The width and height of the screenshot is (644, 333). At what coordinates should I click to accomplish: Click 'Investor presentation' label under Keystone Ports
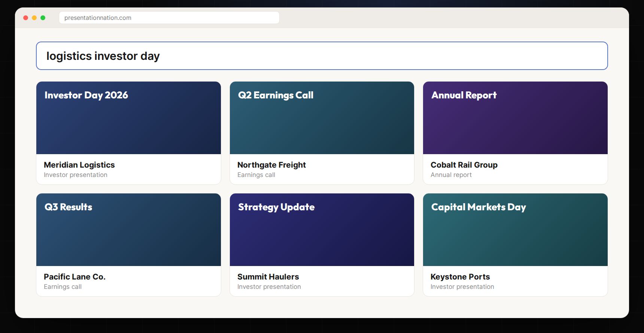tap(462, 287)
